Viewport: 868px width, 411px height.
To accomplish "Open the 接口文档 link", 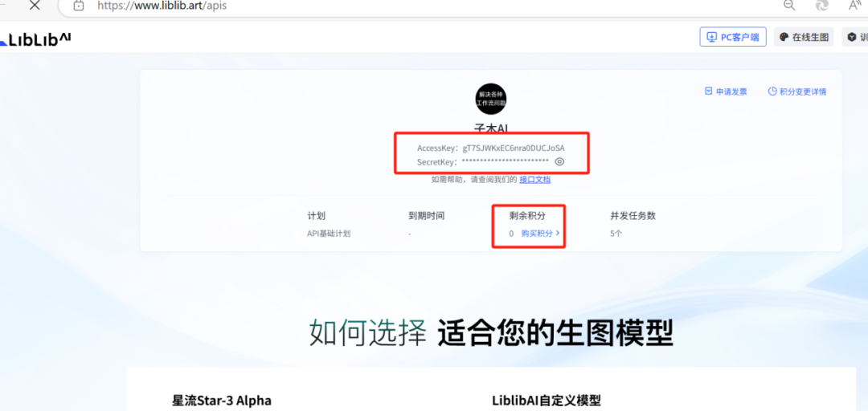I will [x=534, y=180].
